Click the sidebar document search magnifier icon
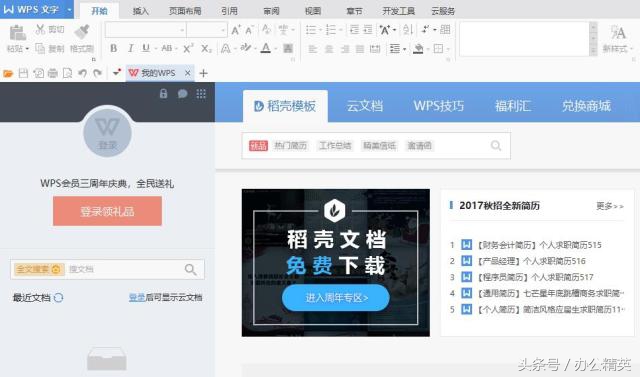Image resolution: width=640 pixels, height=377 pixels. click(191, 269)
